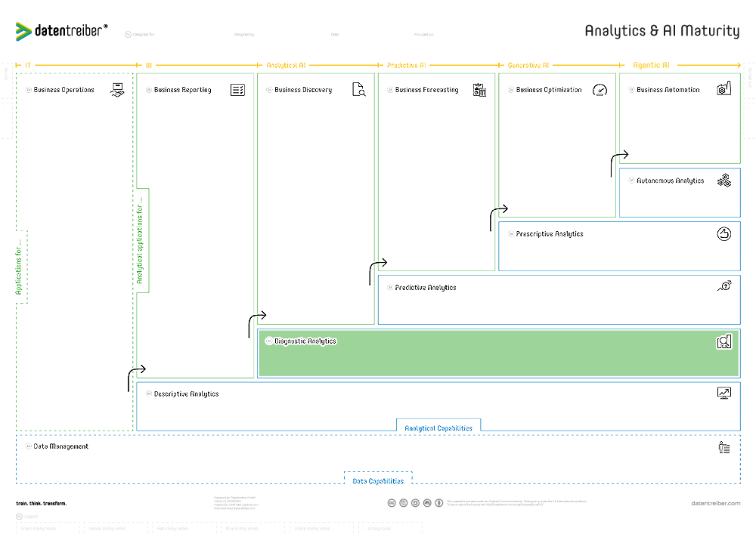Click the Creative Commons license text
Screen dimensions: 756x534
point(516,503)
